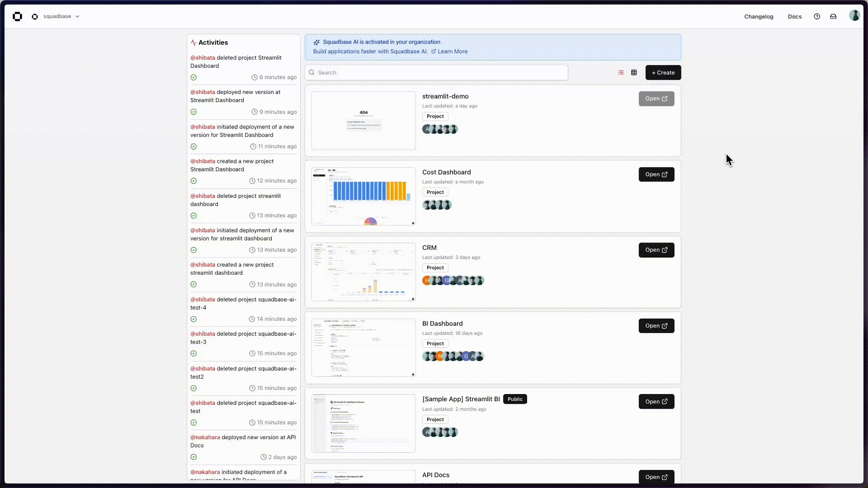This screenshot has height=488, width=868.
Task: Click the organization icon beside squadbase
Action: (x=35, y=17)
